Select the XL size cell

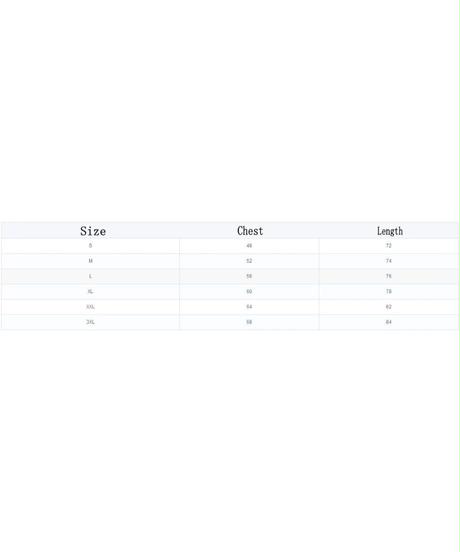pyautogui.click(x=90, y=291)
